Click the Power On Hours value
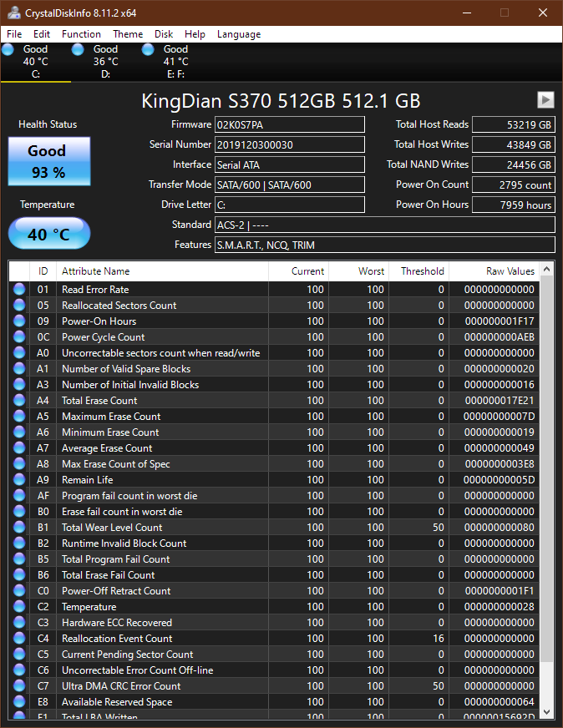The height and width of the screenshot is (728, 563). [x=513, y=205]
